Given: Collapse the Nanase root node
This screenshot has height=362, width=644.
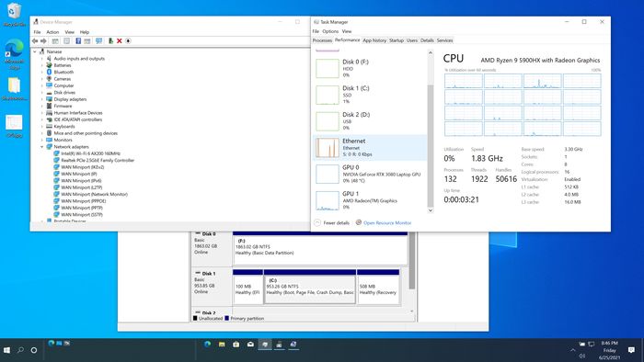Looking at the screenshot, I should (x=35, y=51).
